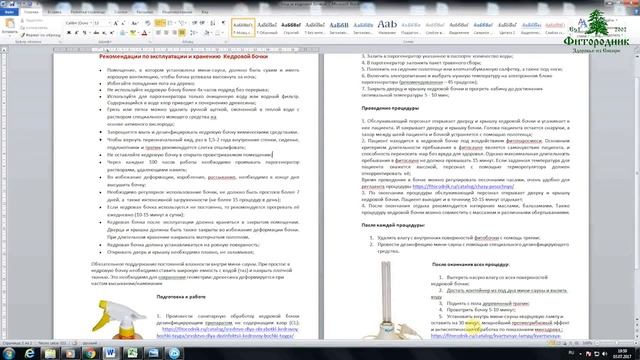This screenshot has width=640, height=360.
Task: Open the sredstvo-dlya-obrabotki hyperlink near spray bottle
Action: 227,332
